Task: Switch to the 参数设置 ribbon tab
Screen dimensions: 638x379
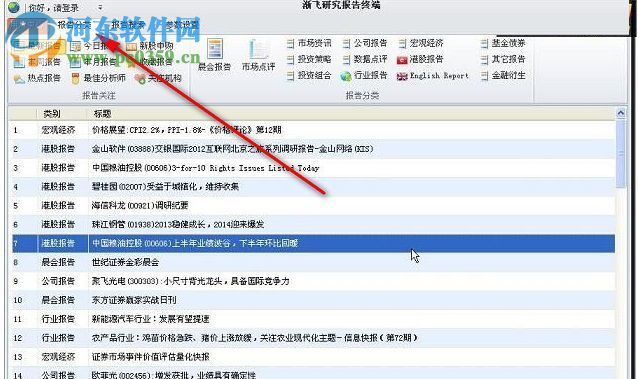Action: pyautogui.click(x=182, y=25)
